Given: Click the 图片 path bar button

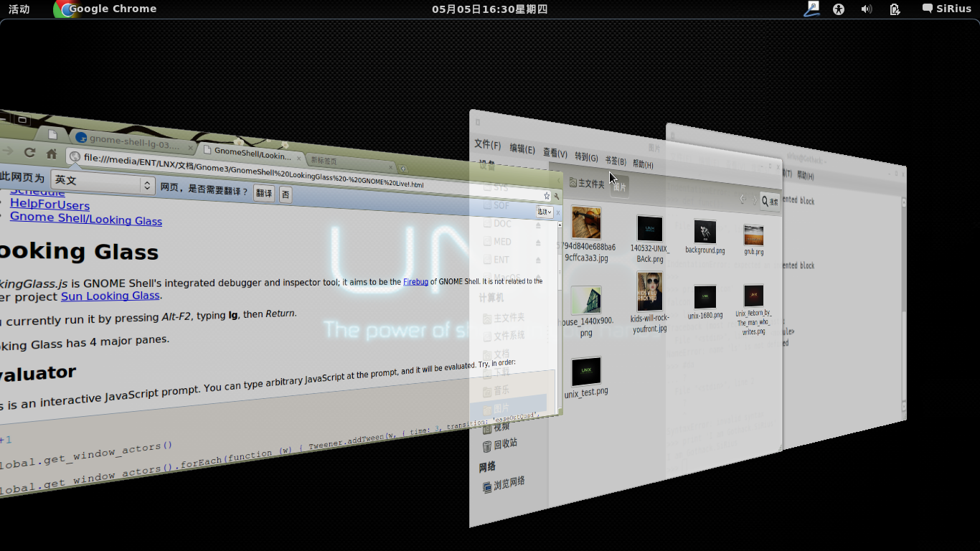Looking at the screenshot, I should coord(620,187).
